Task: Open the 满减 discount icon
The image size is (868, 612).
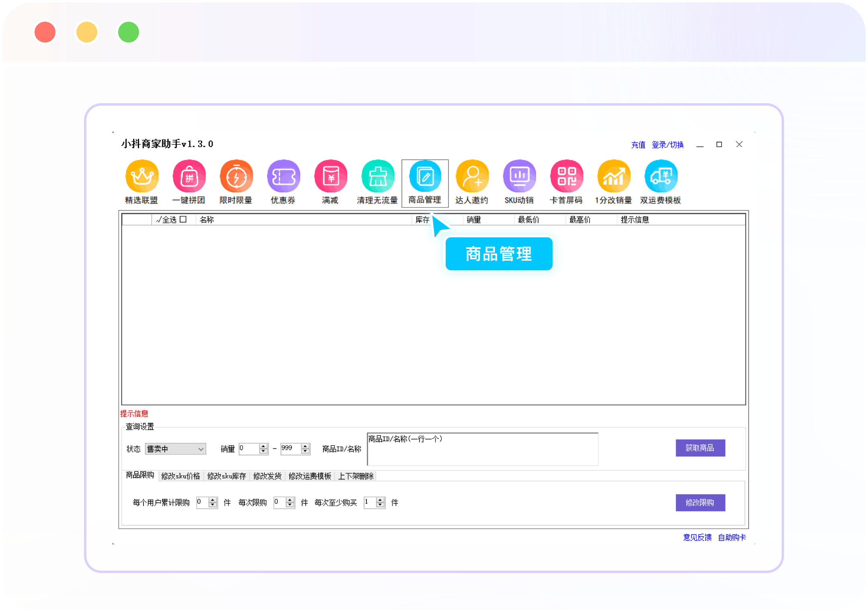Action: 330,176
